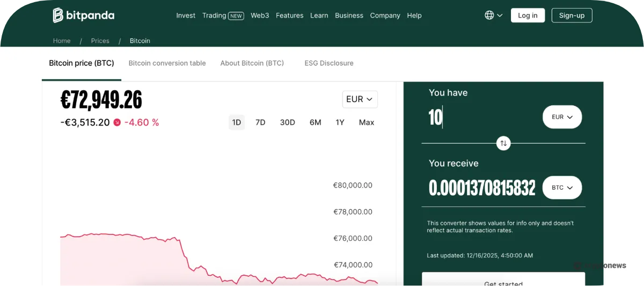Select the 30D chart range

coord(288,123)
